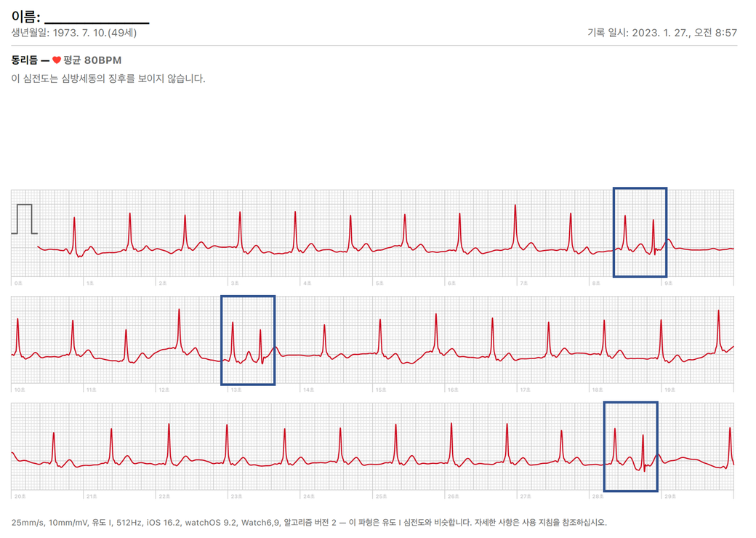Screen dimensions: 756x538
Task: Select the blue highlighted box in second ECG strip
Action: (248, 340)
